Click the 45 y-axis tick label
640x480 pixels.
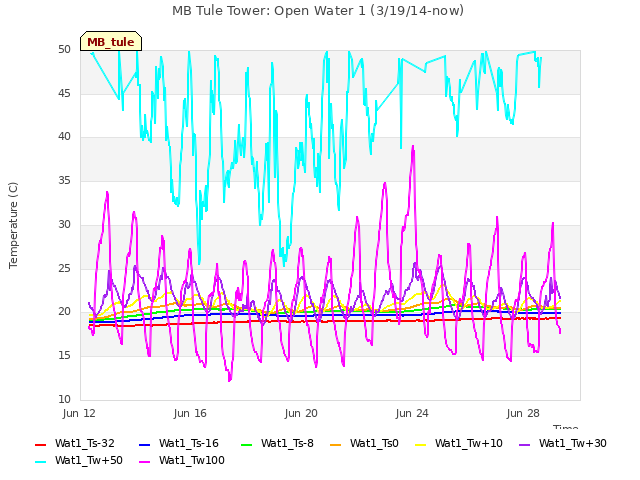pos(64,93)
